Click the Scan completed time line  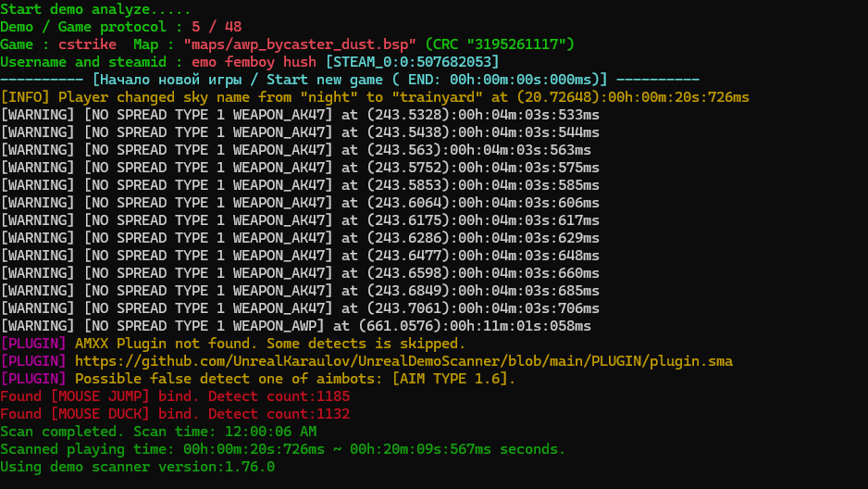point(158,432)
